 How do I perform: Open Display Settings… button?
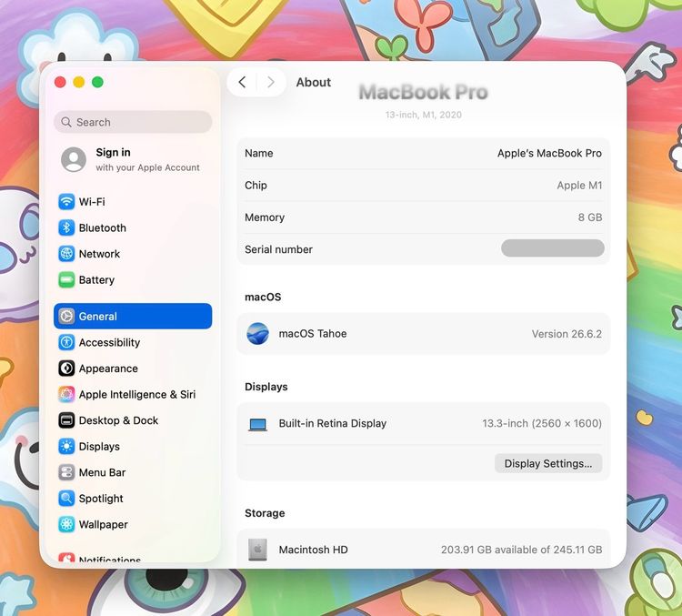coord(548,464)
